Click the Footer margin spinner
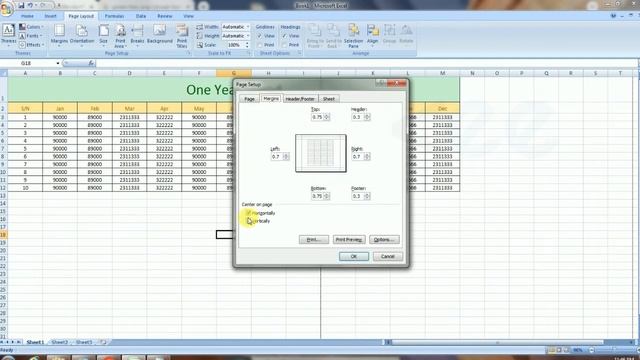Viewport: 640px width, 360px height. point(367,196)
